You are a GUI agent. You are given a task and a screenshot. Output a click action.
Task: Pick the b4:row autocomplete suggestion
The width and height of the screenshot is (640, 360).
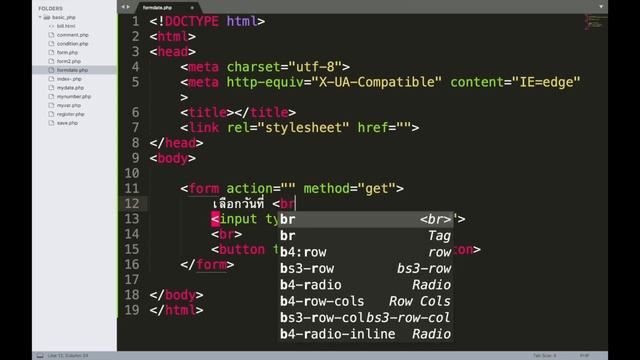tap(366, 252)
